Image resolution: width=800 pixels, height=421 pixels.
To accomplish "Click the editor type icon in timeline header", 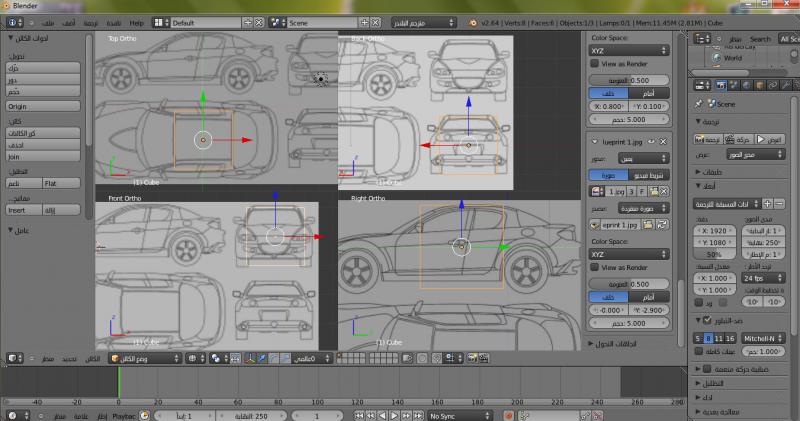I will click(13, 414).
